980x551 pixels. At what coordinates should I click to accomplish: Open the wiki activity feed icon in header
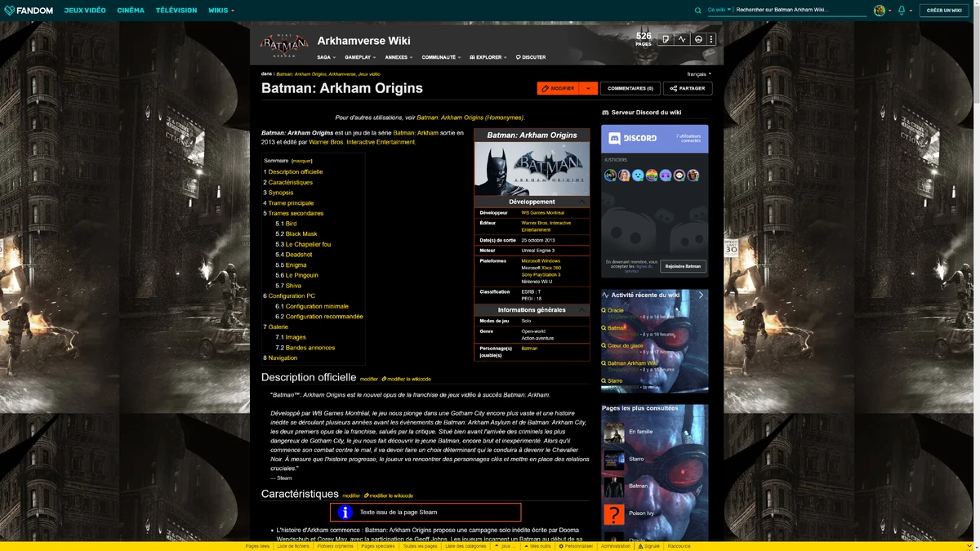click(x=681, y=38)
